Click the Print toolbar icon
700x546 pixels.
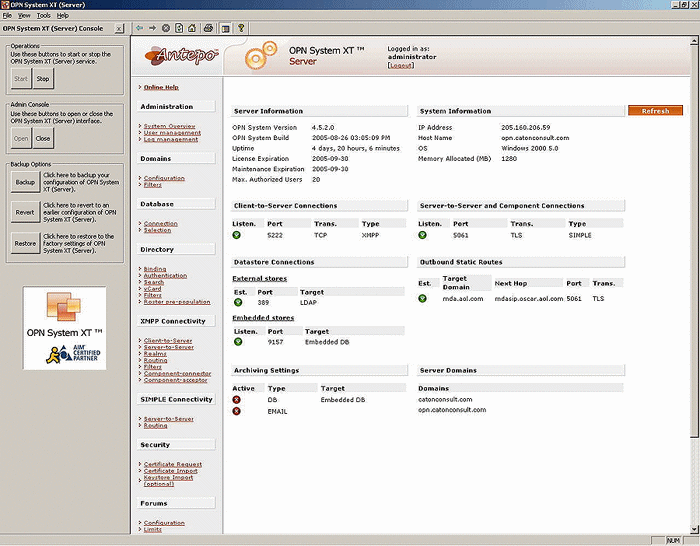pos(208,28)
